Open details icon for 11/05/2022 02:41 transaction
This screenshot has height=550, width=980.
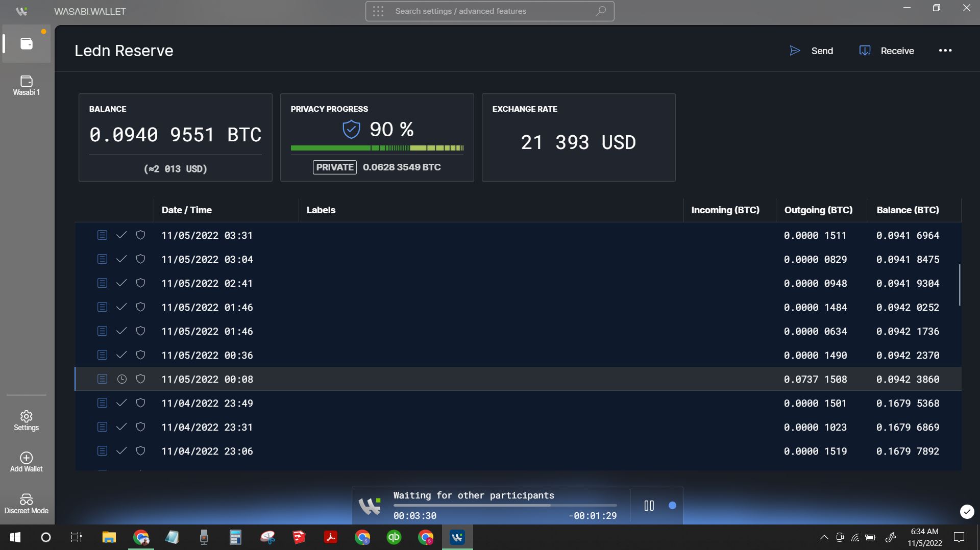pyautogui.click(x=102, y=283)
